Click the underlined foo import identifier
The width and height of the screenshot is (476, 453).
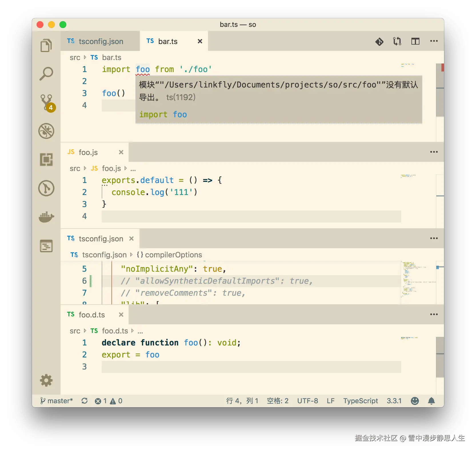click(x=143, y=69)
